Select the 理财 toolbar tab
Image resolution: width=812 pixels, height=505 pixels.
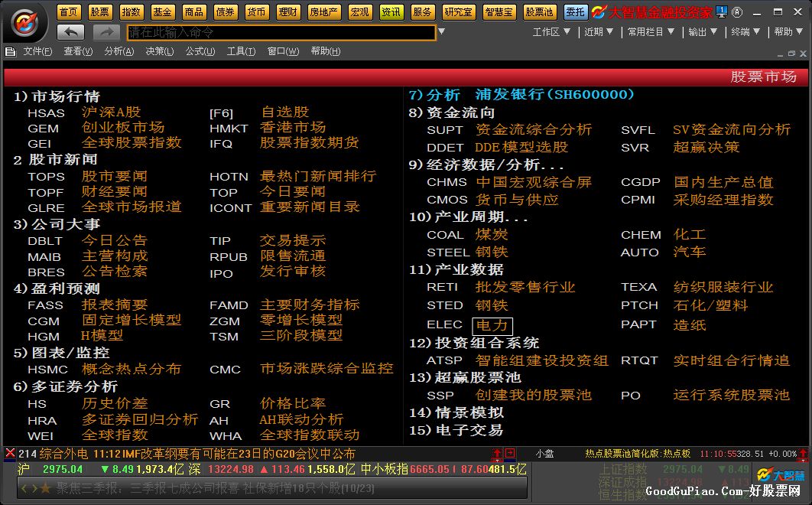[x=288, y=12]
